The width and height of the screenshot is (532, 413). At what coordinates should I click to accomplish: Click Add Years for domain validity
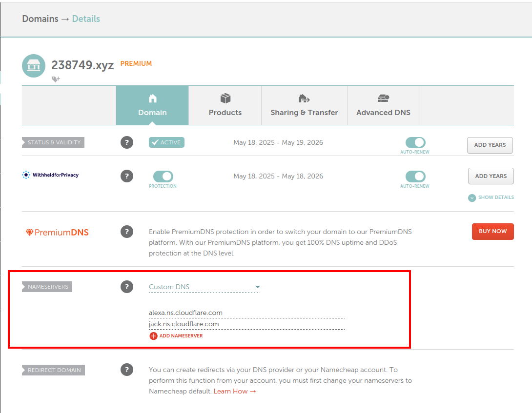490,145
